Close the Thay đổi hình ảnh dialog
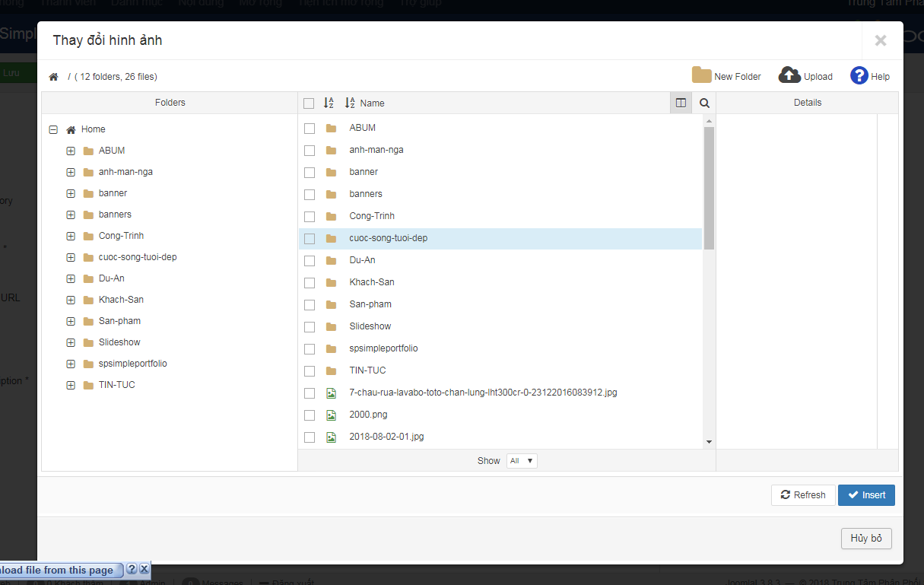This screenshot has width=924, height=585. [881, 41]
